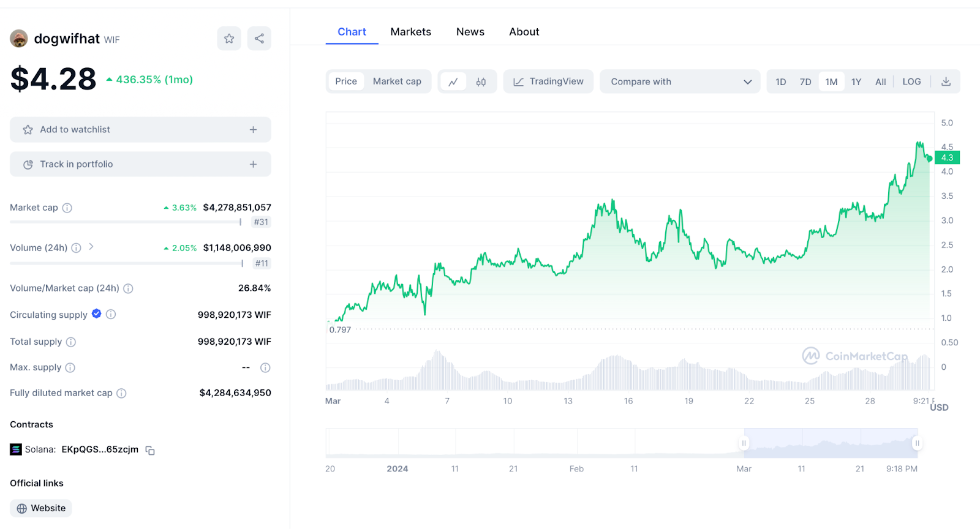980x529 pixels.
Task: Click the Market cap info icon
Action: [x=67, y=208]
